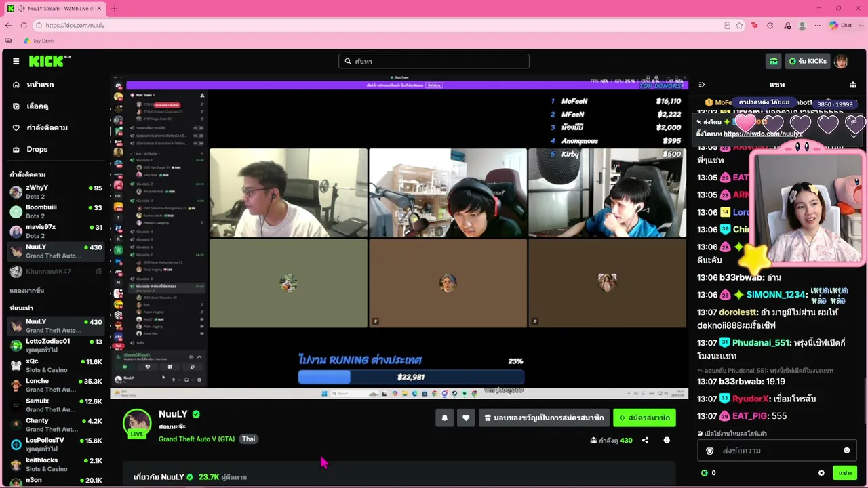Close the NuuLY Stream browser tab
The height and width of the screenshot is (488, 868).
(x=99, y=8)
